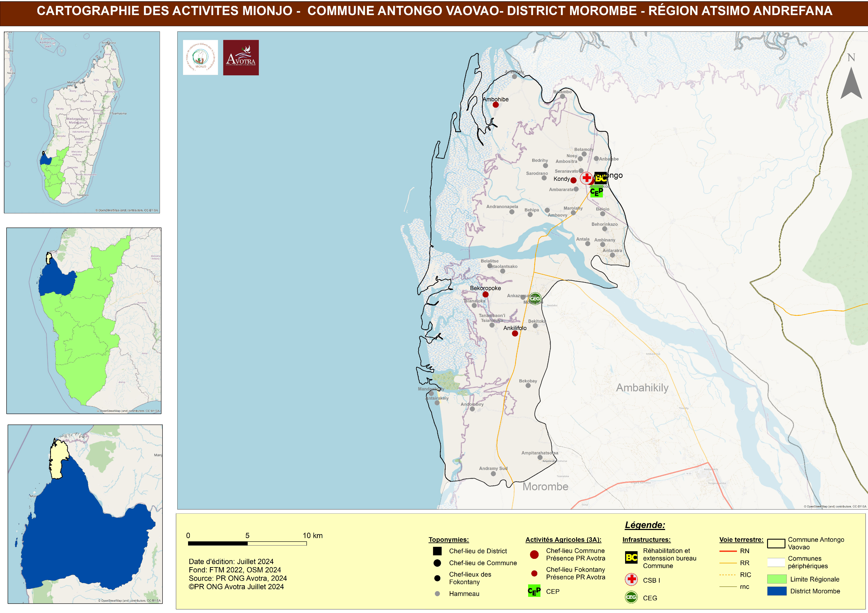This screenshot has height=613, width=868.
Task: Click the scale bar
Action: tap(247, 544)
